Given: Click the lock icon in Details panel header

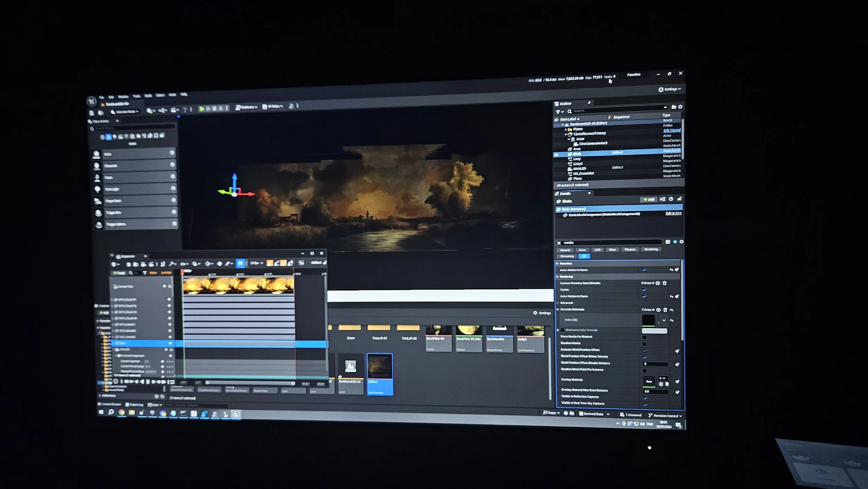Looking at the screenshot, I should [x=679, y=199].
